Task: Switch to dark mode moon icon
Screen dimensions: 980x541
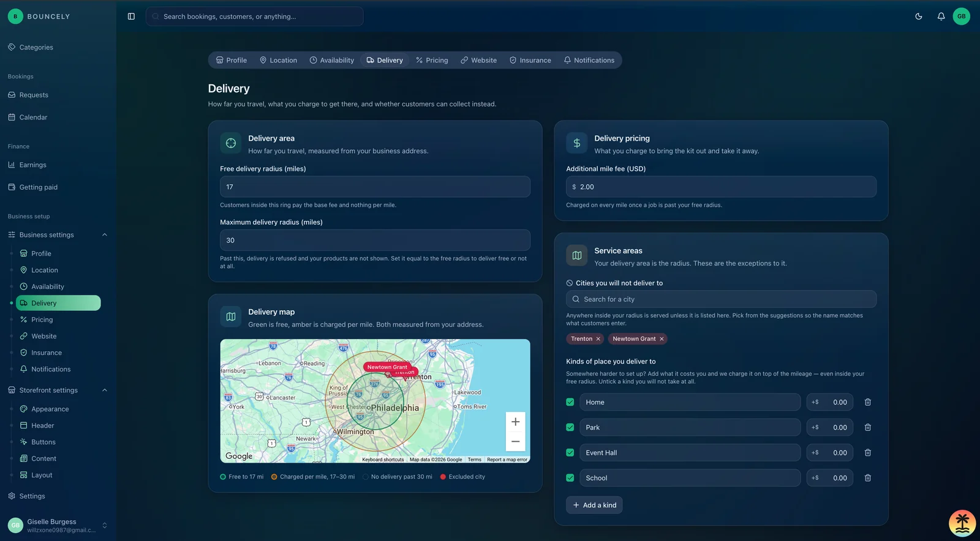Action: (919, 17)
